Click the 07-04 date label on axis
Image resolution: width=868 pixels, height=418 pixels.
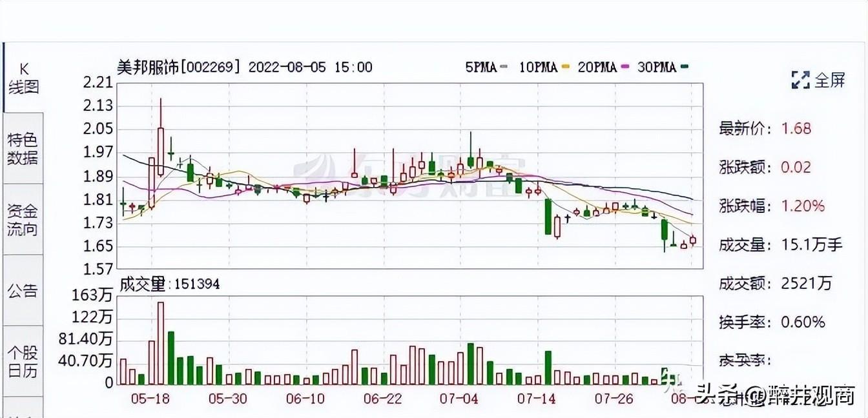(460, 399)
